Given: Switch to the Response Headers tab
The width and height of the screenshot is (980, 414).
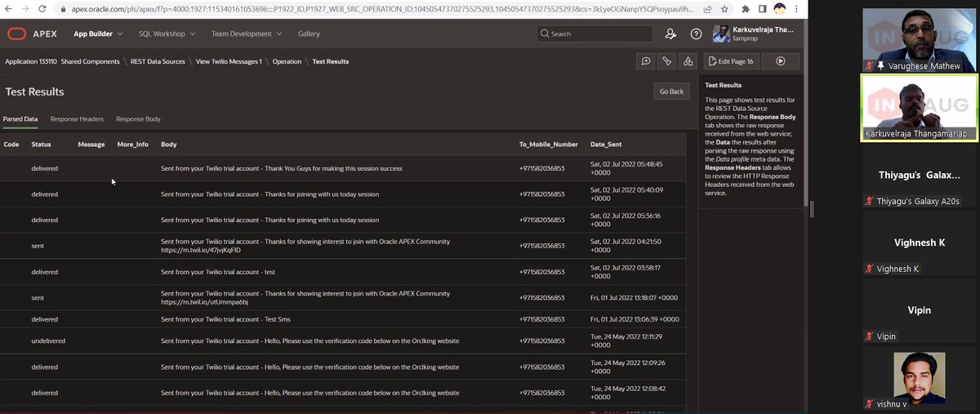Looking at the screenshot, I should [77, 119].
